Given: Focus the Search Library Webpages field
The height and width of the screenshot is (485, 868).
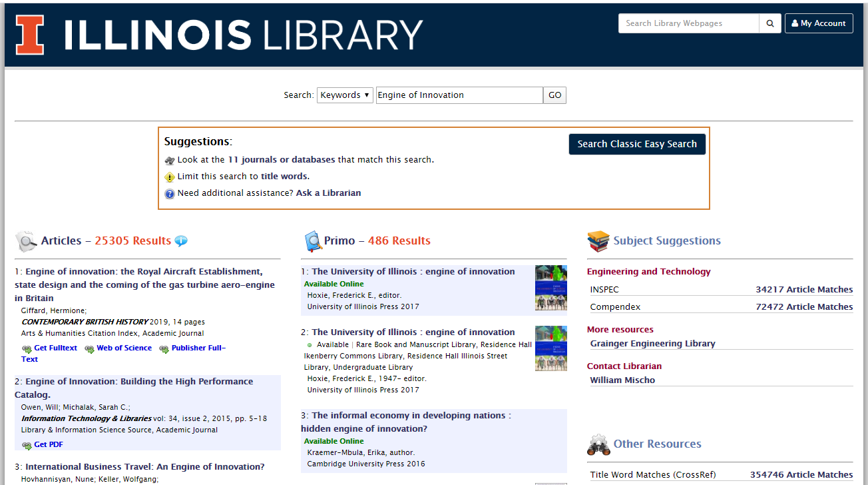Looking at the screenshot, I should pos(688,23).
